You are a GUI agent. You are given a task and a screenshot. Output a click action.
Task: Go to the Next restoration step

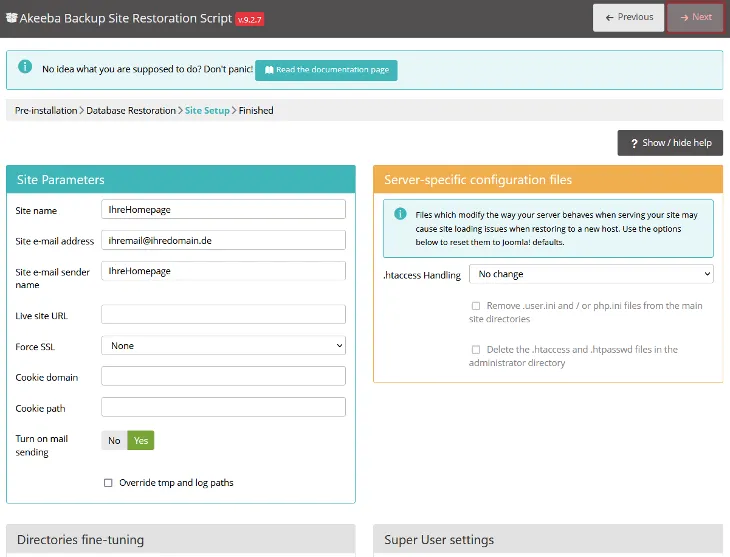tap(695, 17)
